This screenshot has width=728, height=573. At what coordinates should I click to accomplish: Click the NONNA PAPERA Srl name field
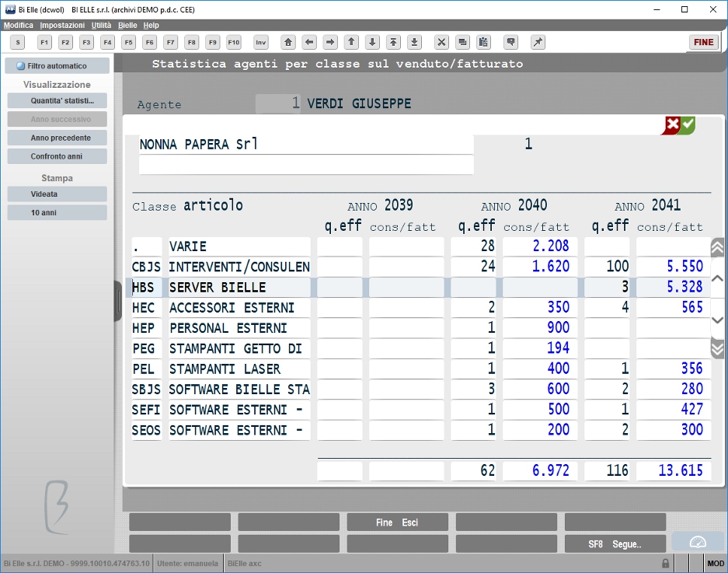(x=306, y=145)
